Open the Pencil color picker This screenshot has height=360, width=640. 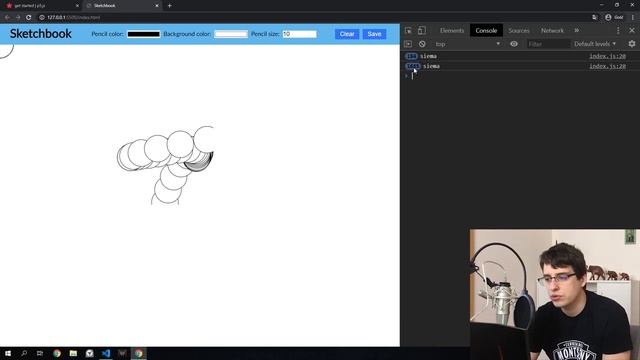(144, 34)
